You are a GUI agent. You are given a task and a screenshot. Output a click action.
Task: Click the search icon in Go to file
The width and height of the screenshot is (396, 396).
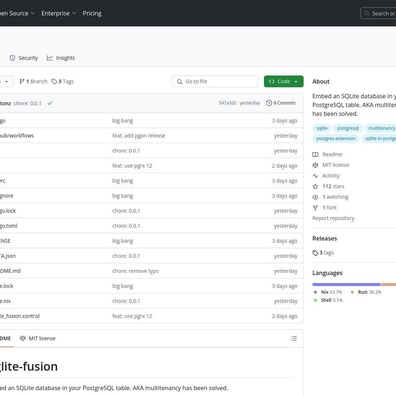[x=180, y=82]
